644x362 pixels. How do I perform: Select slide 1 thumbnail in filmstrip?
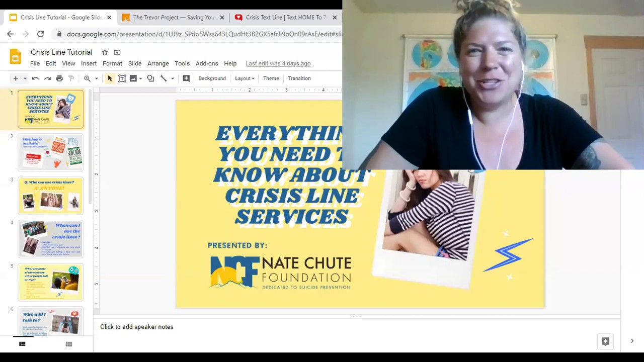[x=51, y=109]
